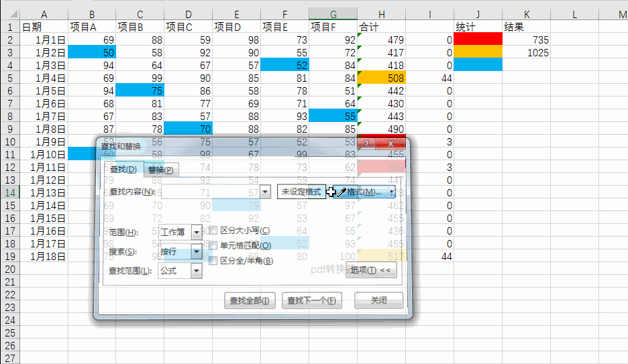
Task: Expand the 搜索 dropdown showing 按行
Action: click(196, 251)
